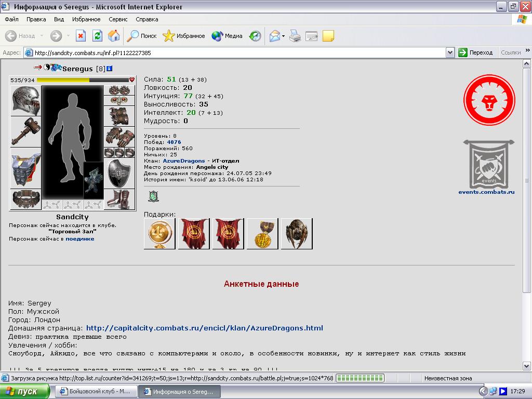
Task: Open dropdown next to Back button
Action: click(42, 36)
